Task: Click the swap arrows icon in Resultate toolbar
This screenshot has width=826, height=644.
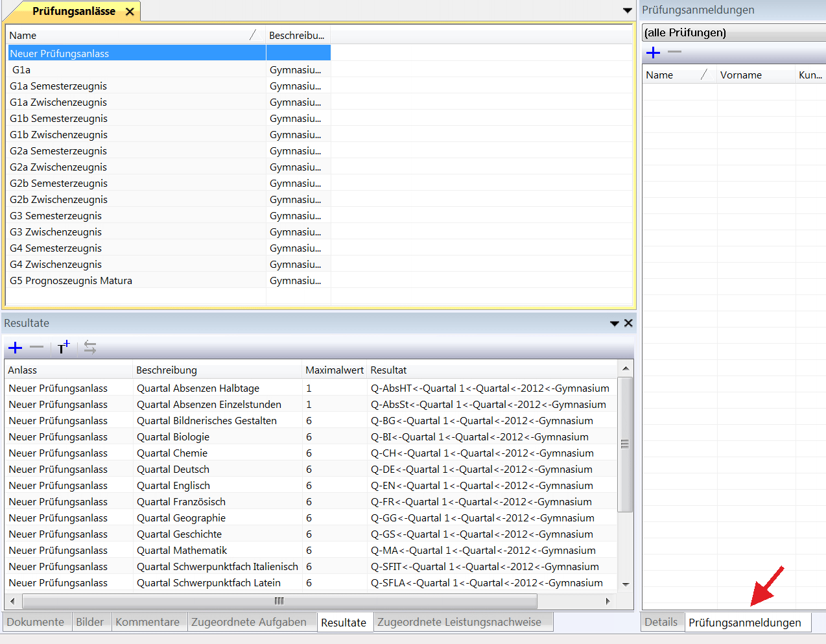Action: coord(90,348)
